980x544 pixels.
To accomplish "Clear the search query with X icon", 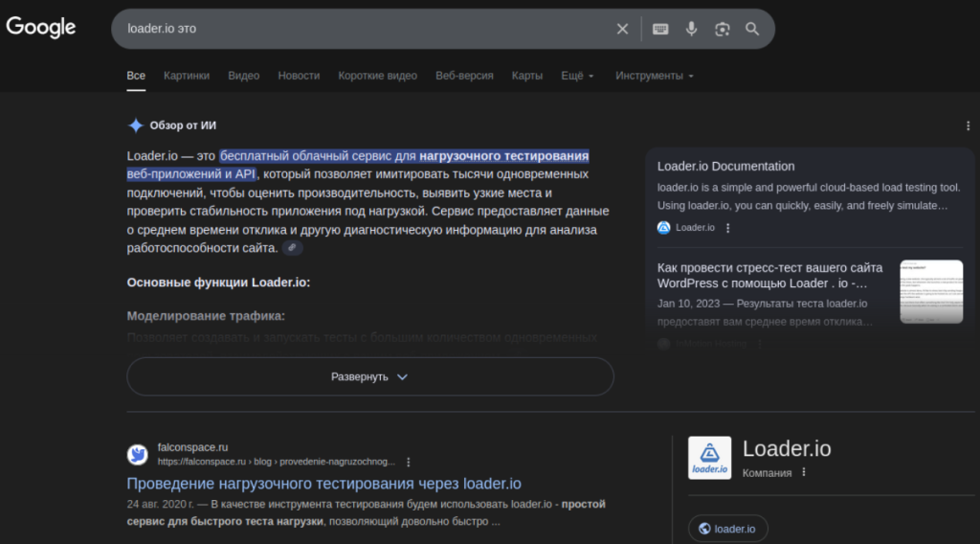I will (622, 29).
